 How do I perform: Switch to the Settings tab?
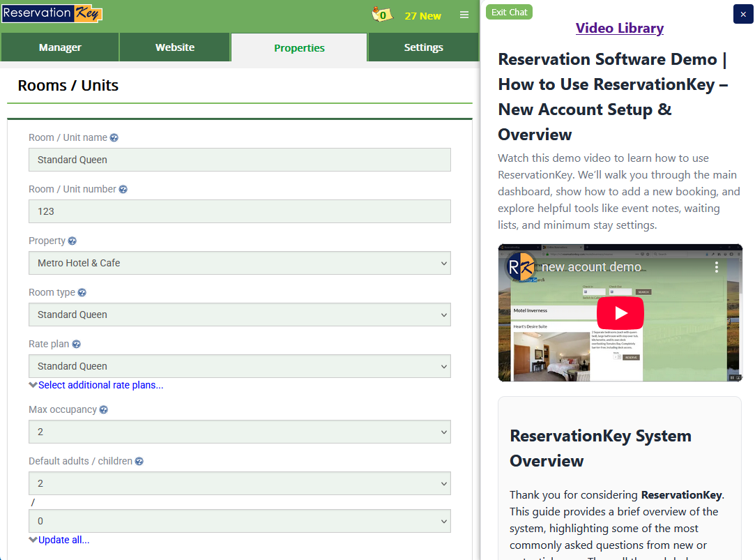pyautogui.click(x=423, y=47)
